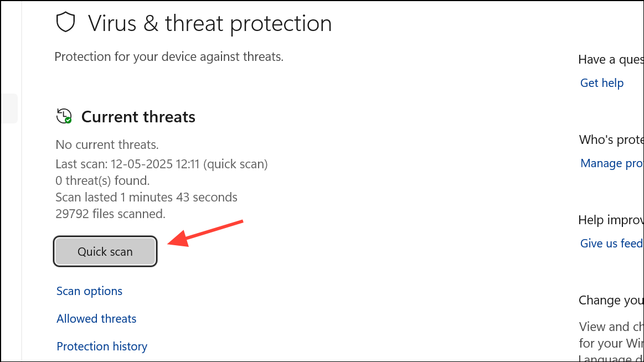Screen dimensions: 644x362
Task: Click the shield icon beside the page title
Action: (66, 22)
